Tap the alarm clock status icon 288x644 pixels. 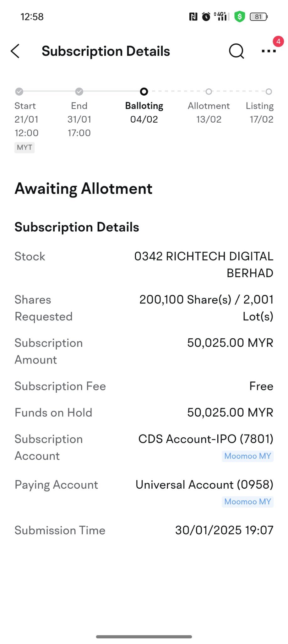[x=206, y=17]
